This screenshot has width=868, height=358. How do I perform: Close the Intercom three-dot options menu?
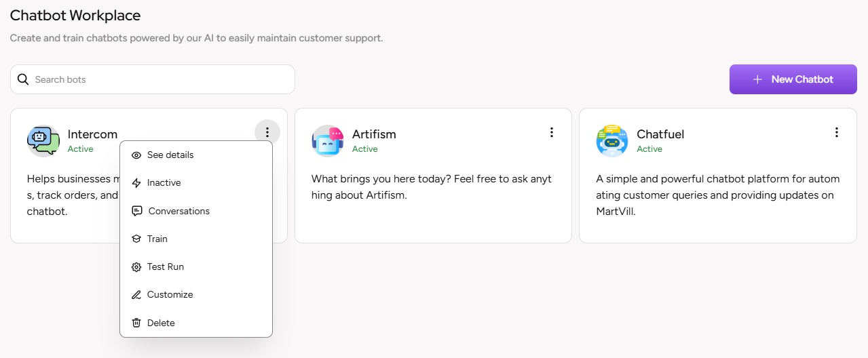pos(267,132)
